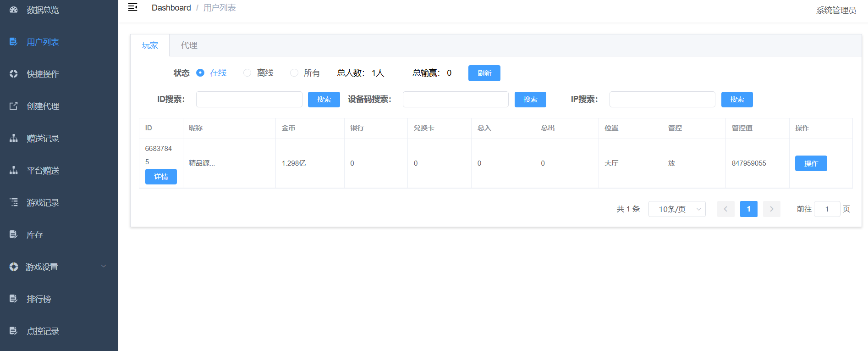Select the 所有 status radio button
868x351 pixels.
click(x=294, y=73)
